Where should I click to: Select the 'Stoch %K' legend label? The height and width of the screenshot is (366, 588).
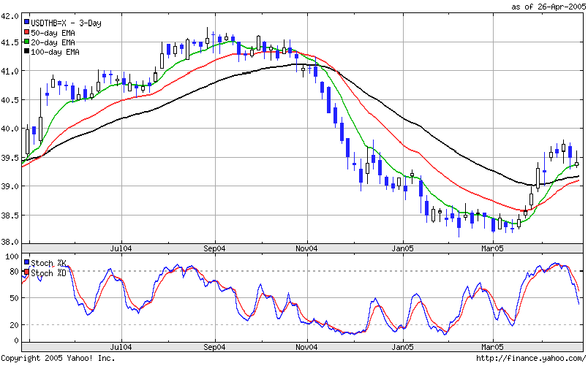(48, 263)
